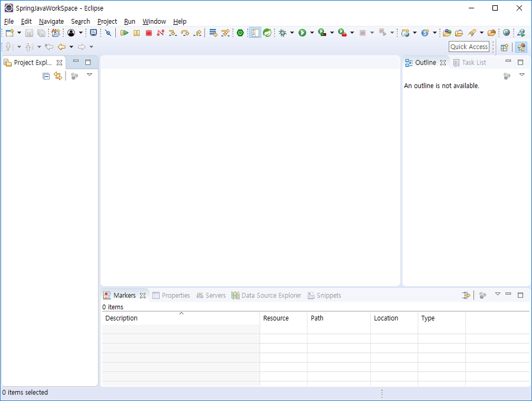Screen dimensions: 532x401
Task: Open the External Tools dropdown arrow
Action: (x=352, y=33)
